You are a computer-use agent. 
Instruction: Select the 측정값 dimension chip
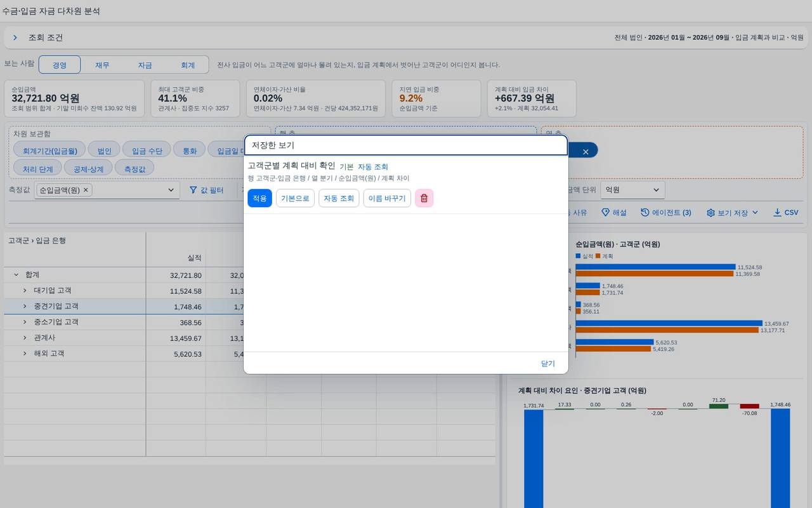[x=134, y=168]
